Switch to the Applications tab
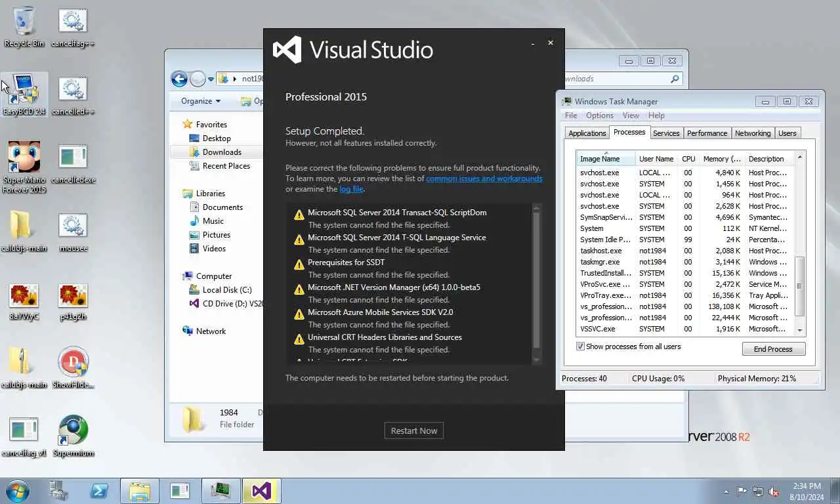The height and width of the screenshot is (504, 840). click(x=587, y=133)
